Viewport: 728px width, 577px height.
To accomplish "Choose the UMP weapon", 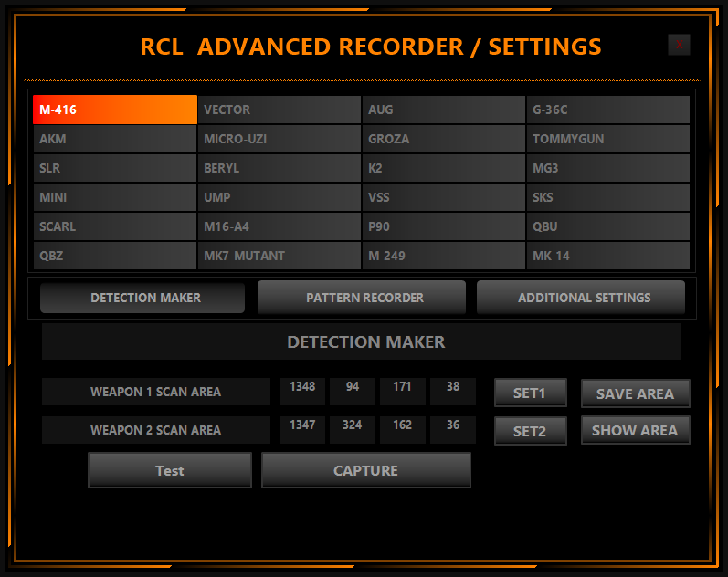I will 280,197.
